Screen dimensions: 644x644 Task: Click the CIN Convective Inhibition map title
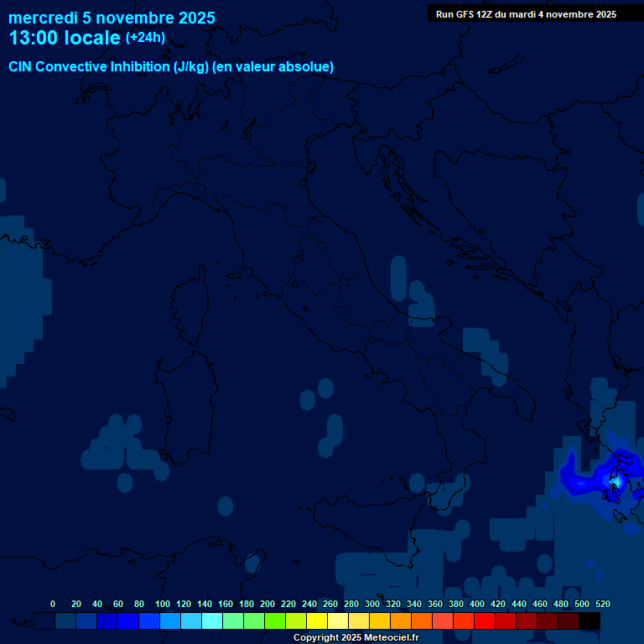pos(171,66)
